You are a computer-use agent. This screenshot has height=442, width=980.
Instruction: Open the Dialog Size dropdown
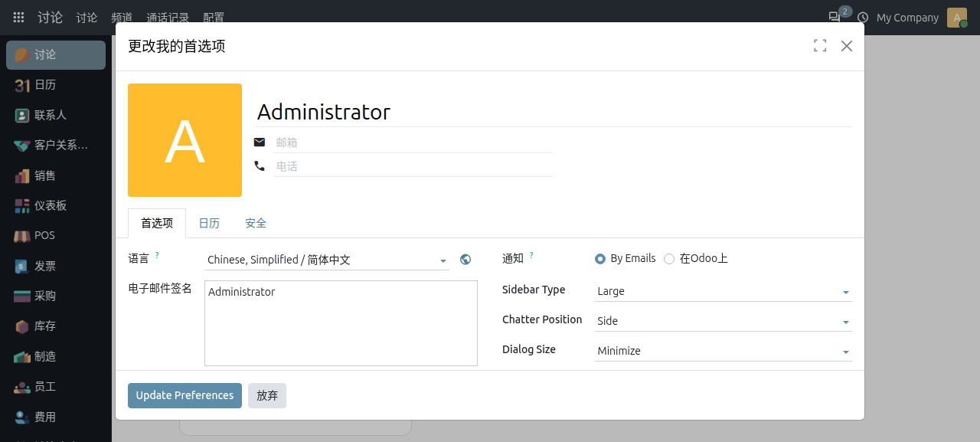tap(723, 351)
